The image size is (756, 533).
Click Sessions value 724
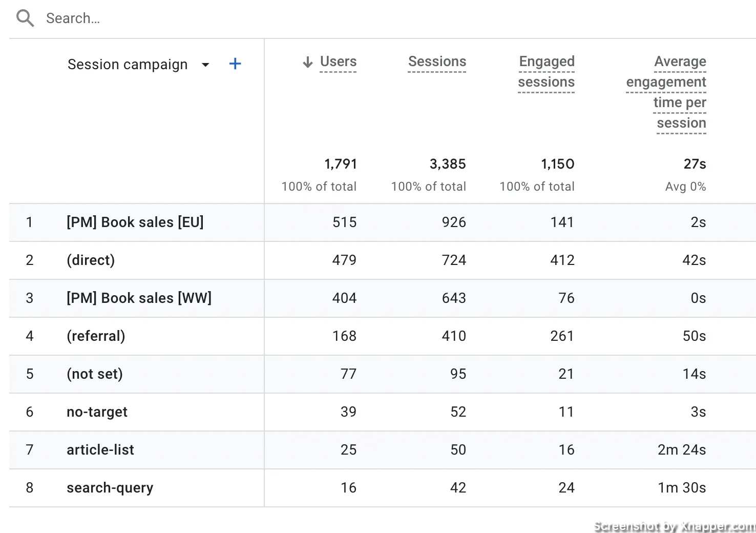click(x=454, y=260)
